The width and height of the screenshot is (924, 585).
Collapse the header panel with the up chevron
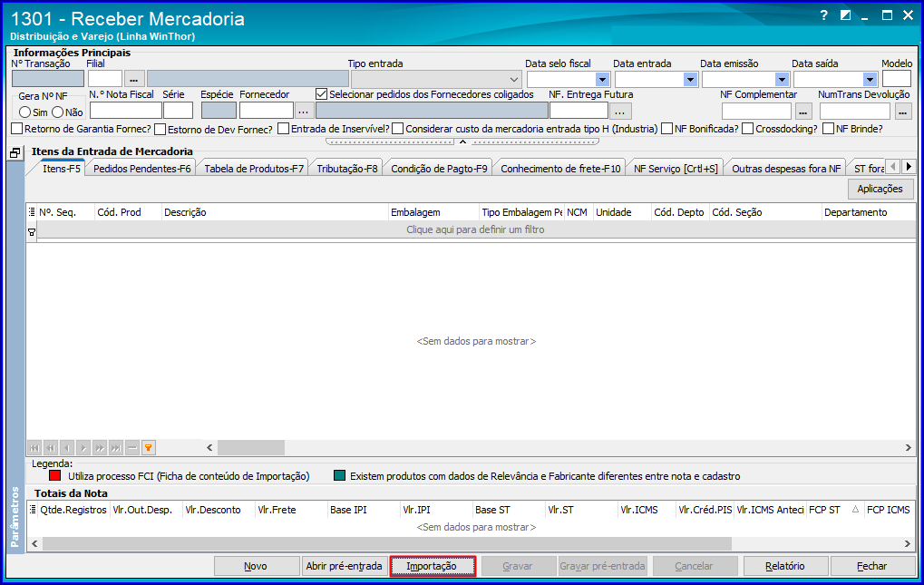tap(462, 142)
